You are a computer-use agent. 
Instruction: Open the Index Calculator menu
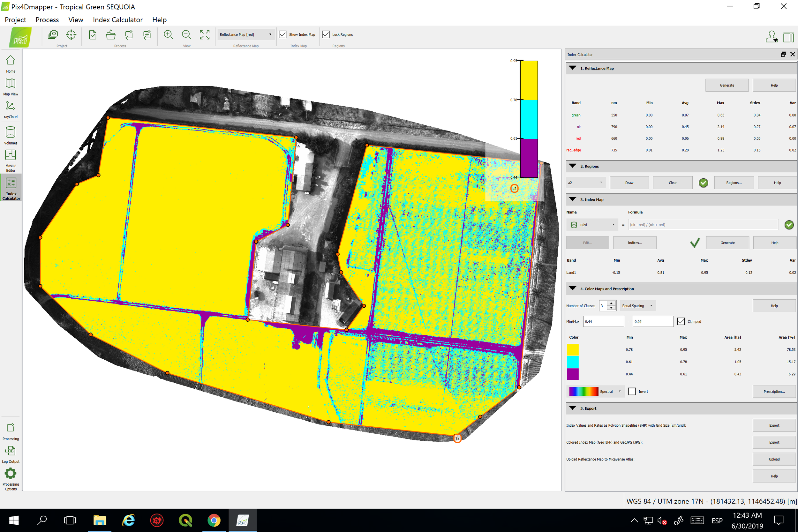pyautogui.click(x=117, y=20)
